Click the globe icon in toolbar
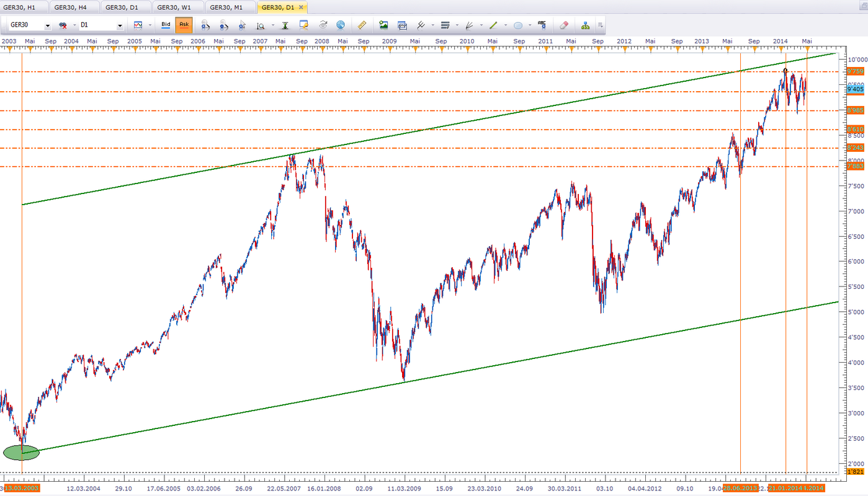868x496 pixels. click(341, 25)
